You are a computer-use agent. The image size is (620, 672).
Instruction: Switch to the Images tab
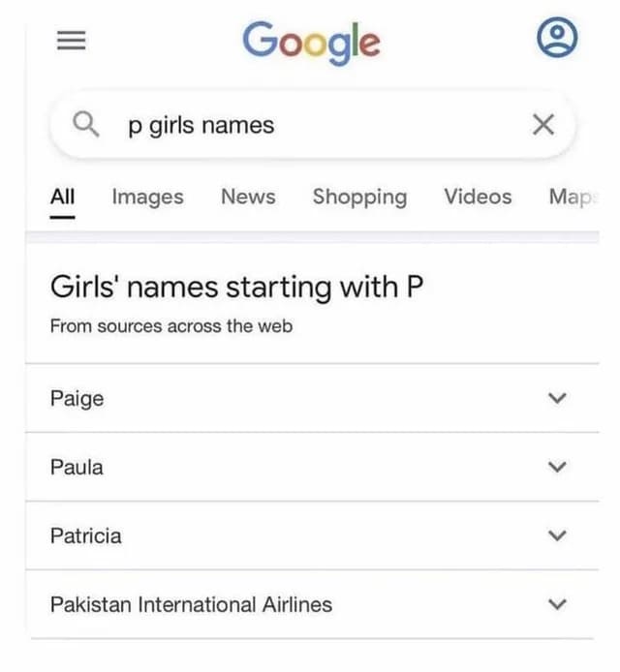[x=148, y=198]
